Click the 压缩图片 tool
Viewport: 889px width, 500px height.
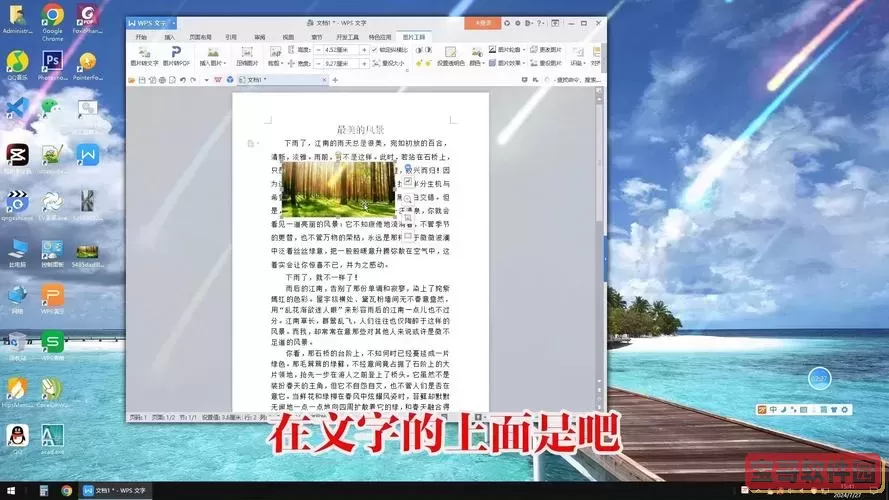point(247,56)
